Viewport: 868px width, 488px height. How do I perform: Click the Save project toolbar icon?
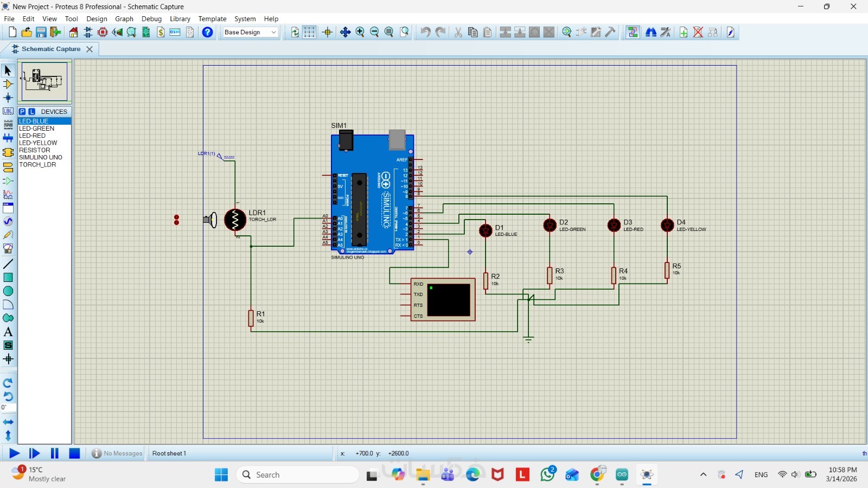[x=41, y=33]
